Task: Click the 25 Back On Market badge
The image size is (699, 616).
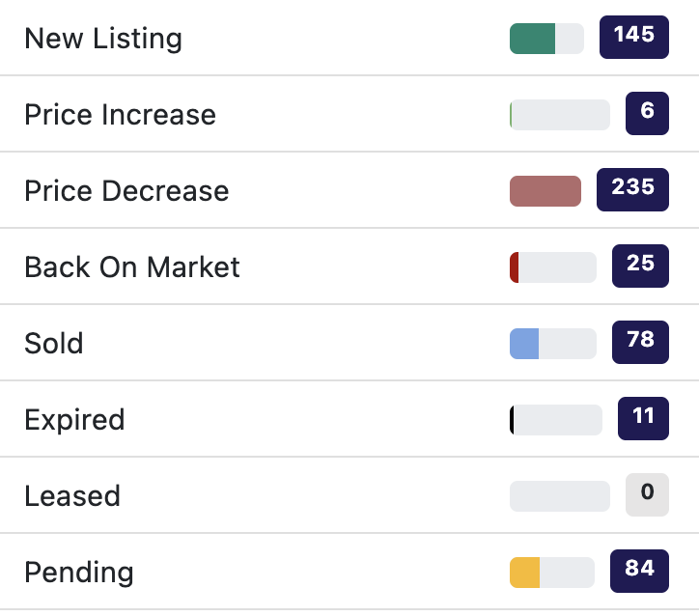Action: (x=640, y=266)
